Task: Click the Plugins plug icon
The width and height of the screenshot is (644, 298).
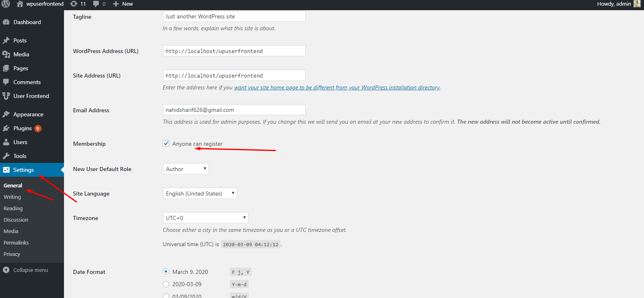Action: (x=6, y=128)
